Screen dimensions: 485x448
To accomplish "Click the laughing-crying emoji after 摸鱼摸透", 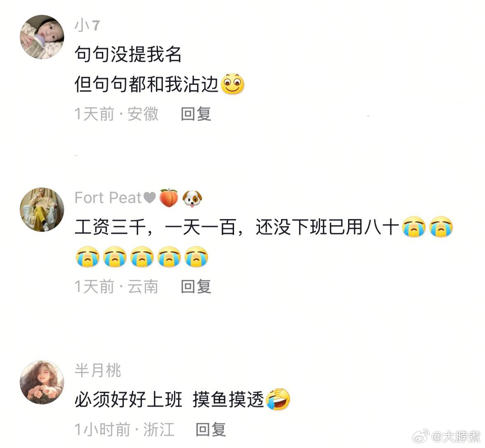I will click(278, 399).
